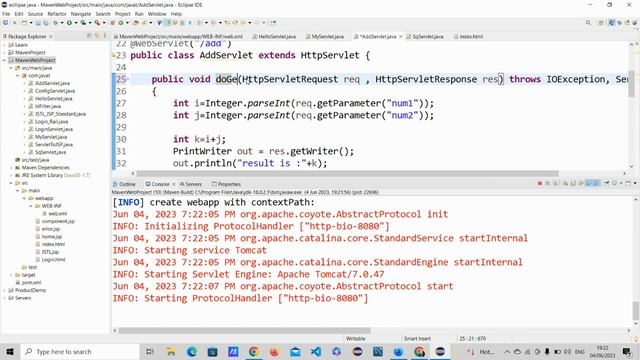Select web.xml under WEB-INF
640x360 pixels.
(x=58, y=214)
